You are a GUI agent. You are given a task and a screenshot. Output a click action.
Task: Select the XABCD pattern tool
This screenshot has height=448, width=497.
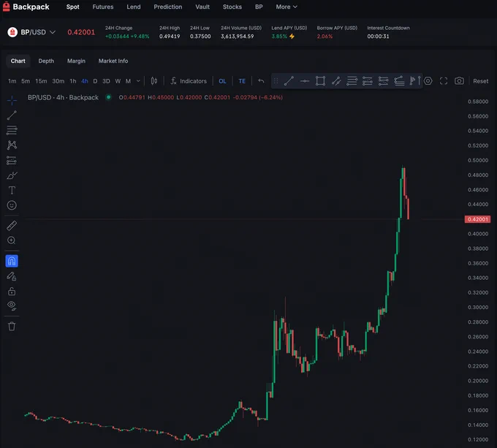[x=12, y=145]
